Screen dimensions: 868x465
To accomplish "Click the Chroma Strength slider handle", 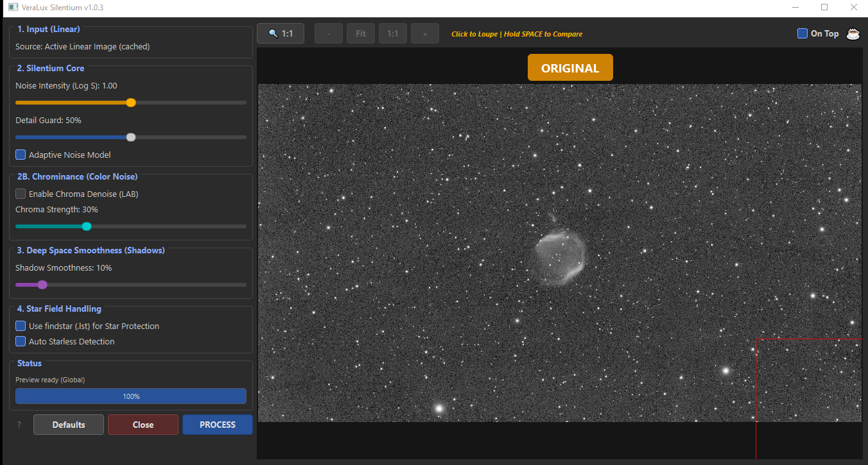I will 87,226.
